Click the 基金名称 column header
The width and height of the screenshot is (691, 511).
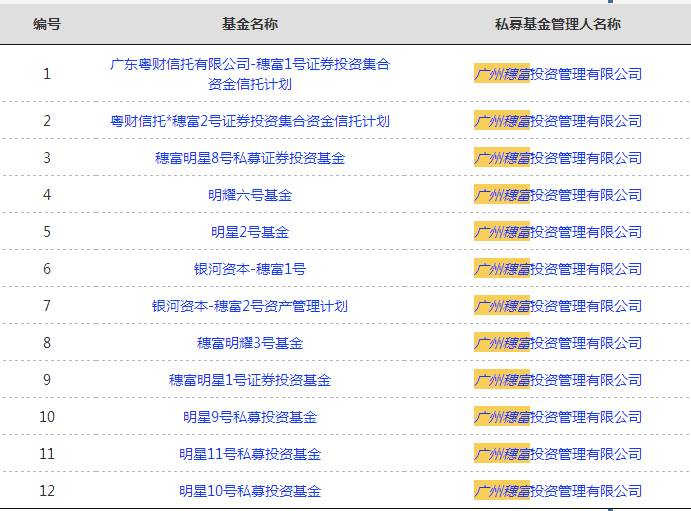(250, 24)
